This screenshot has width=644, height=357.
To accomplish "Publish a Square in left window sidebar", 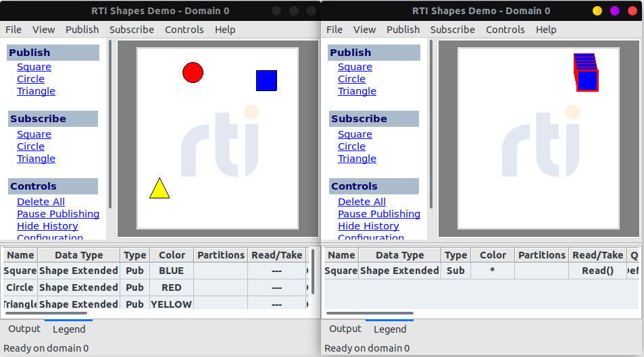I will coord(34,67).
